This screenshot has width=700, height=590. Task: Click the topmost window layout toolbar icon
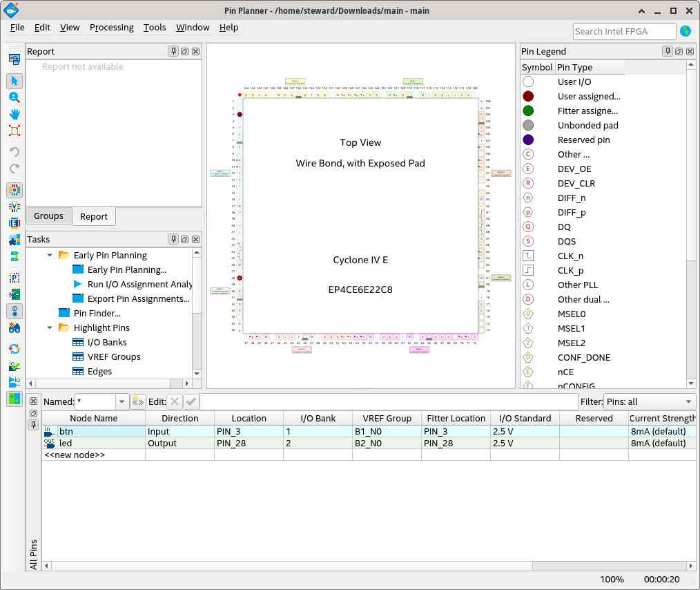tap(14, 59)
